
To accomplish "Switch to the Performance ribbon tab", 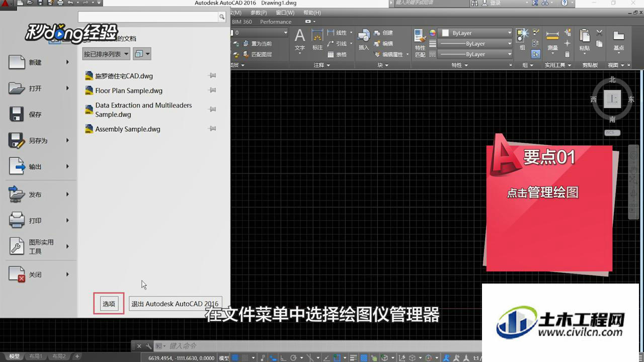I will (276, 22).
